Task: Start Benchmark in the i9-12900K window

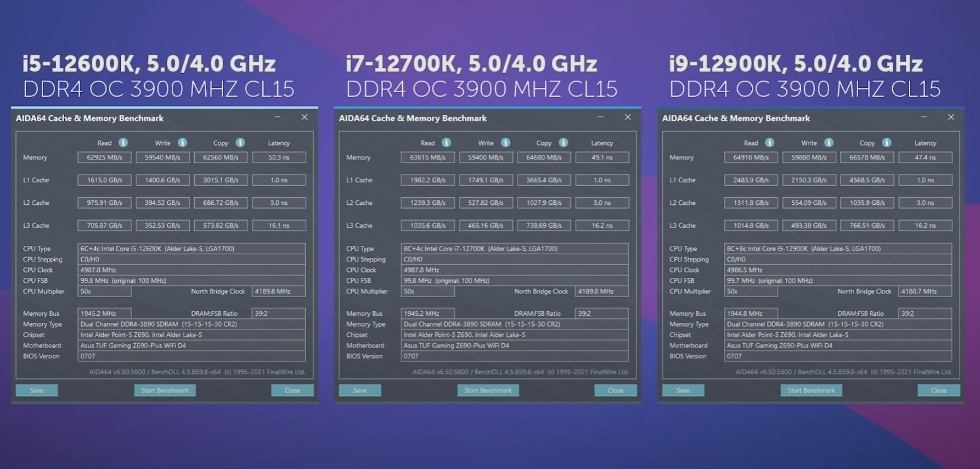Action: click(811, 390)
